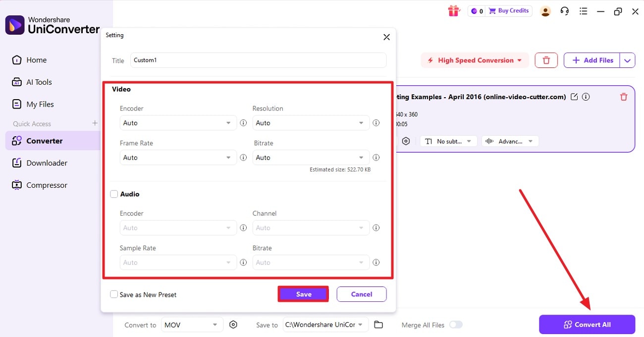This screenshot has width=644, height=337.
Task: Switch to the Converter section
Action: pyautogui.click(x=44, y=141)
